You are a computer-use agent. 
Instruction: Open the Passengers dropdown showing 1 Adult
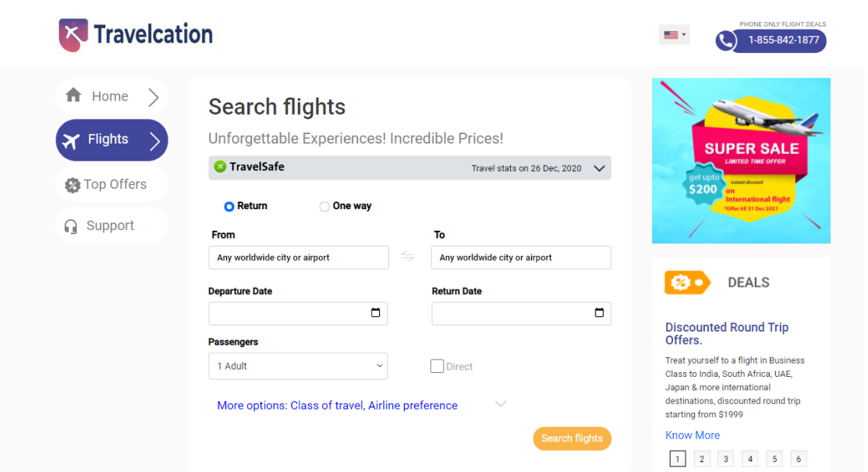[x=298, y=366]
